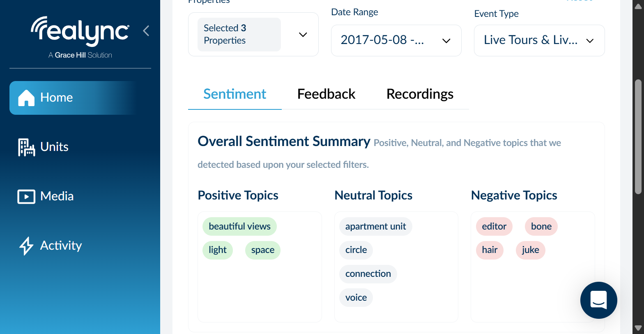Open the Date Range dropdown
The image size is (644, 334).
coord(446,40)
